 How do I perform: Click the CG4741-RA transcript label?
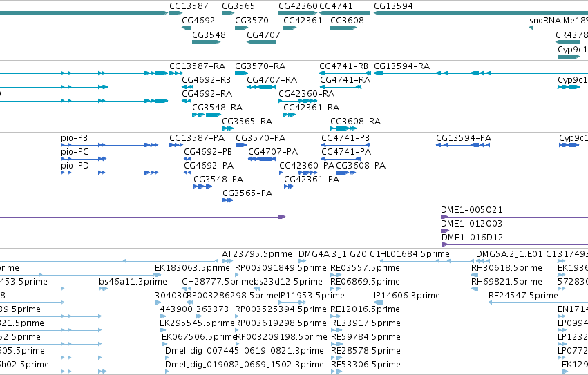click(x=345, y=80)
